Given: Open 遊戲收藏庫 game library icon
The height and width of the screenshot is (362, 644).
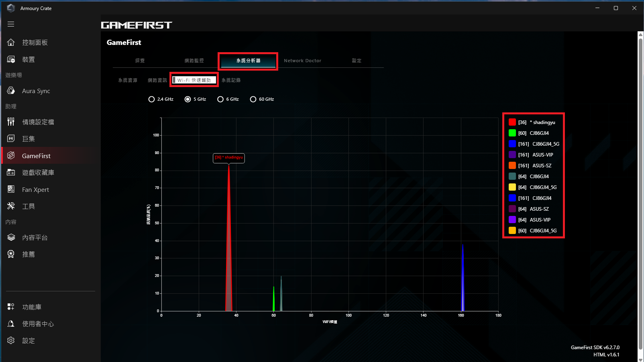Looking at the screenshot, I should (x=11, y=172).
